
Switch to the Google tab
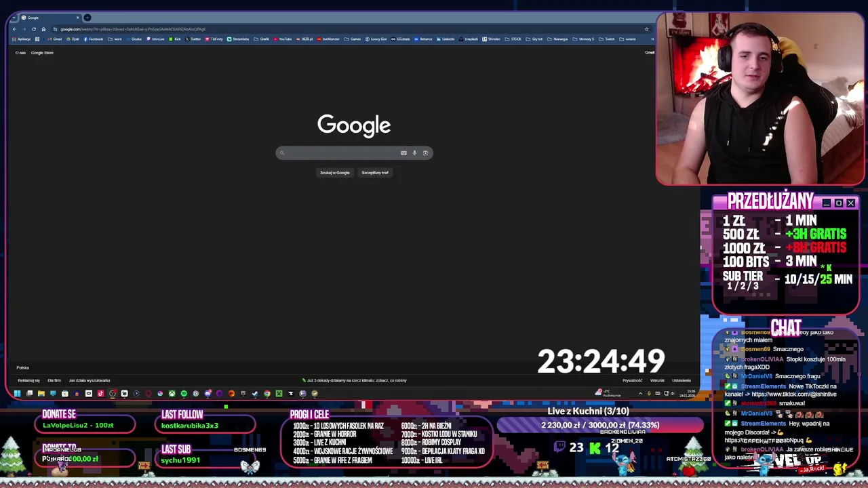pos(49,18)
